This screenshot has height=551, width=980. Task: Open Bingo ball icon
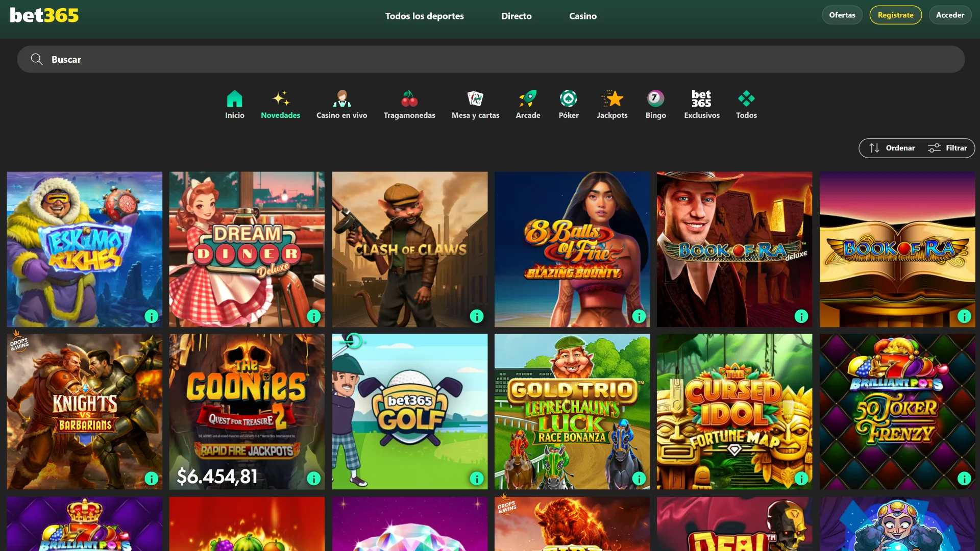point(655,98)
